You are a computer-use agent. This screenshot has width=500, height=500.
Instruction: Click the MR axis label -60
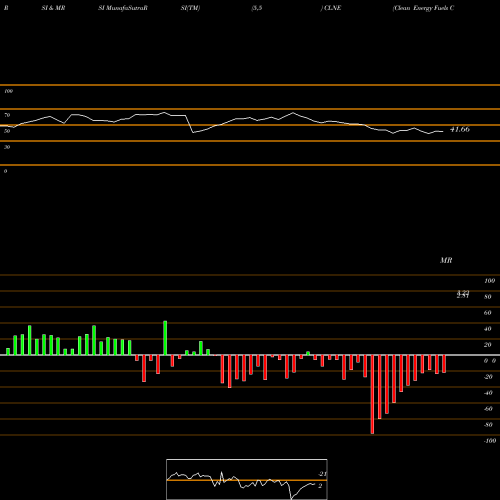pos(488,409)
